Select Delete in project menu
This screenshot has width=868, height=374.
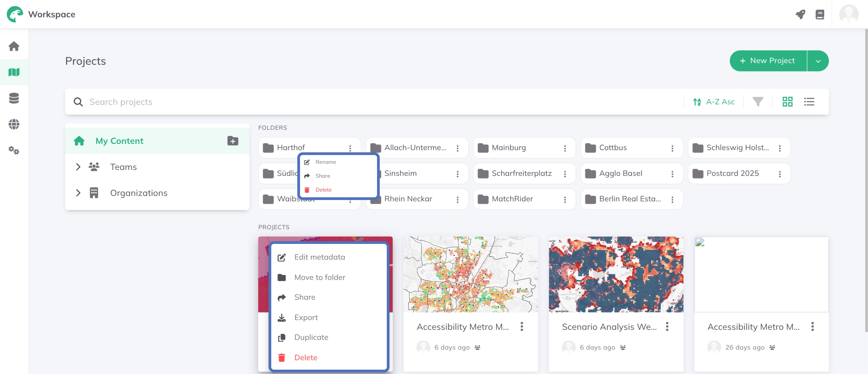tap(329, 357)
